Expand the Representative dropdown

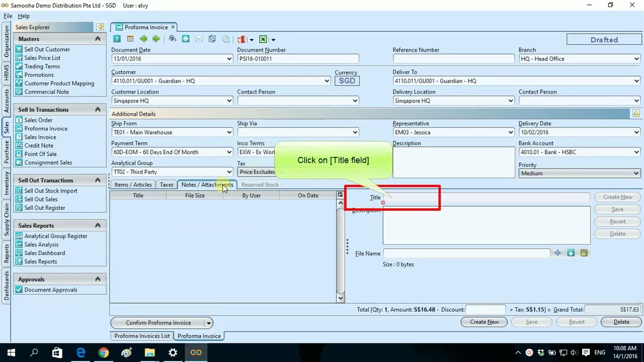pyautogui.click(x=511, y=132)
